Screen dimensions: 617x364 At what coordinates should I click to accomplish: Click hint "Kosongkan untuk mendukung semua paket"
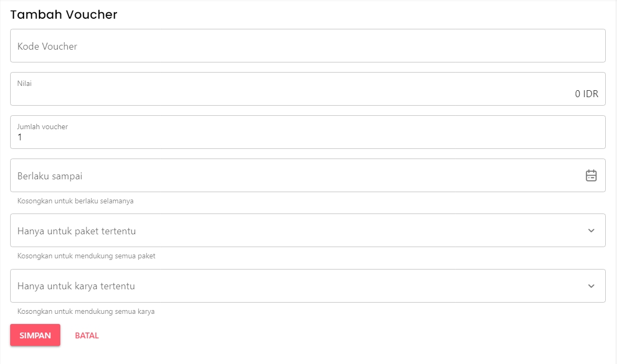tap(86, 256)
